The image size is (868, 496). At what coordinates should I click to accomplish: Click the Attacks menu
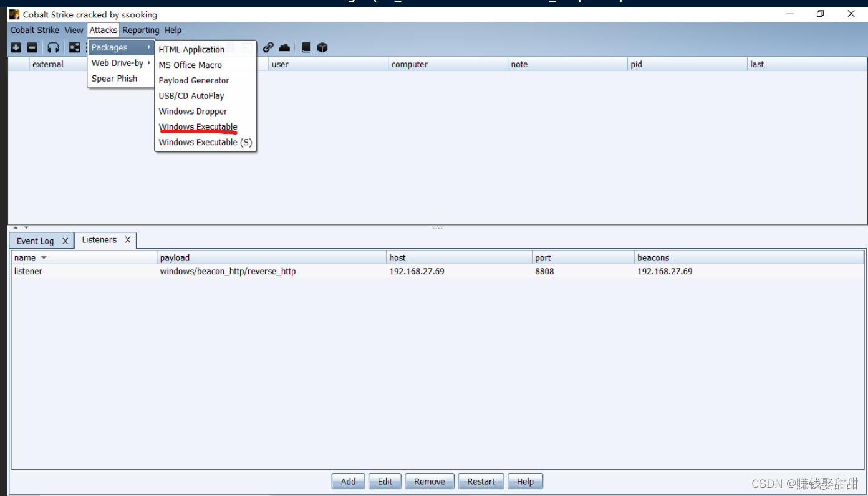pyautogui.click(x=103, y=30)
